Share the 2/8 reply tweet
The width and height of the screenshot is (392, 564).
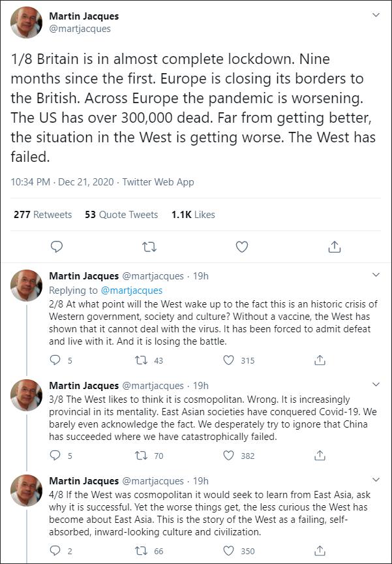[x=320, y=360]
